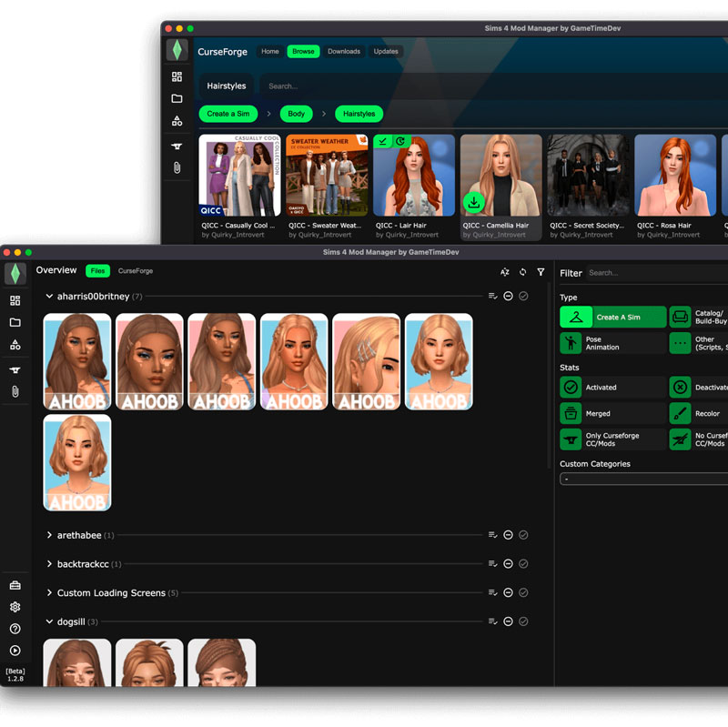This screenshot has width=728, height=727.
Task: Click the CurseForge anvil icon in the Overview window sidebar
Action: 15,370
